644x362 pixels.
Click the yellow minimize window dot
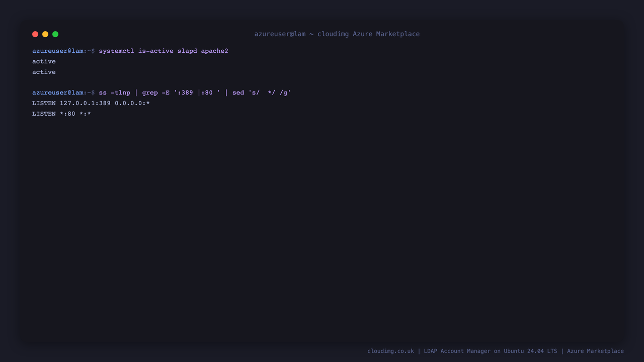[x=45, y=34]
